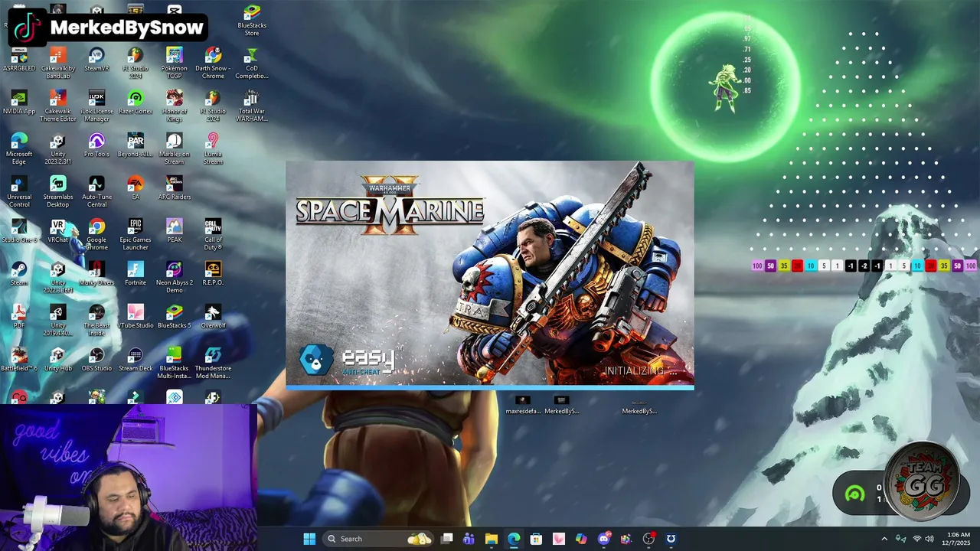Open the Battlefield 6 shortcut
This screenshot has width=980, height=551.
19,359
